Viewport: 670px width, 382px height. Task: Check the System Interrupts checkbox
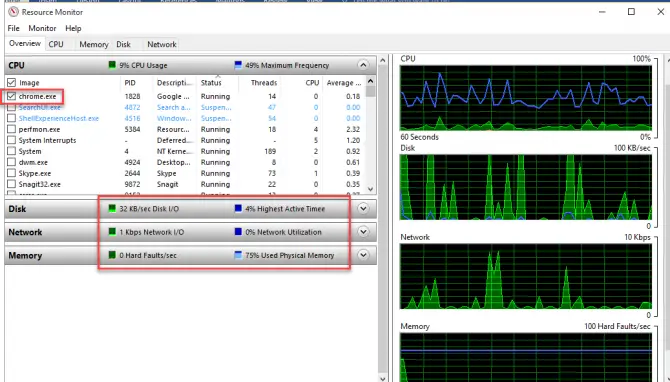click(12, 140)
